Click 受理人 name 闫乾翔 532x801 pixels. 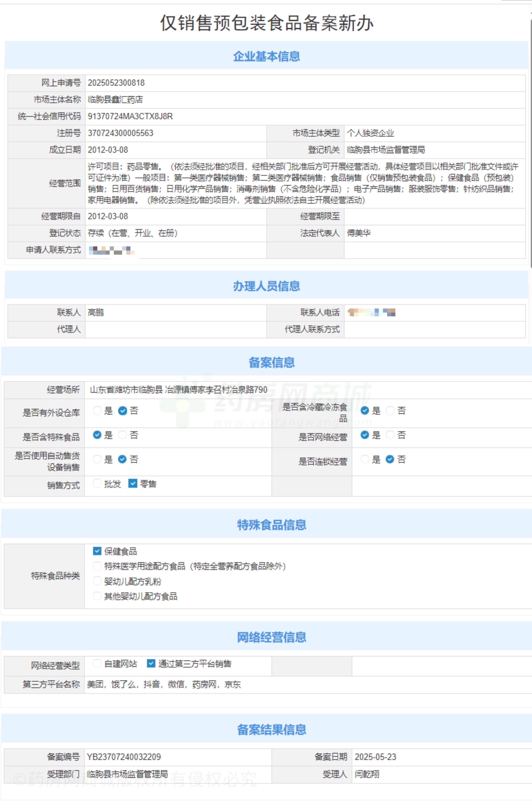click(x=367, y=774)
